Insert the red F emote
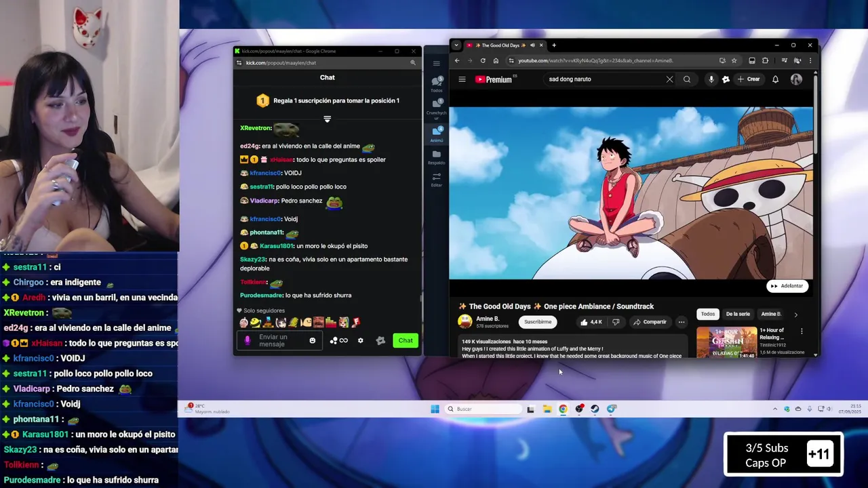The height and width of the screenshot is (488, 868). tap(355, 323)
